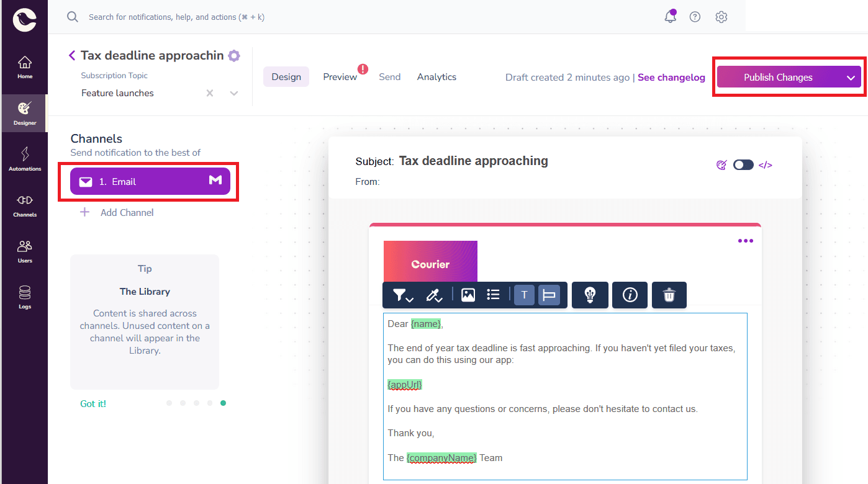Open the Publish Changes dropdown arrow

[851, 78]
